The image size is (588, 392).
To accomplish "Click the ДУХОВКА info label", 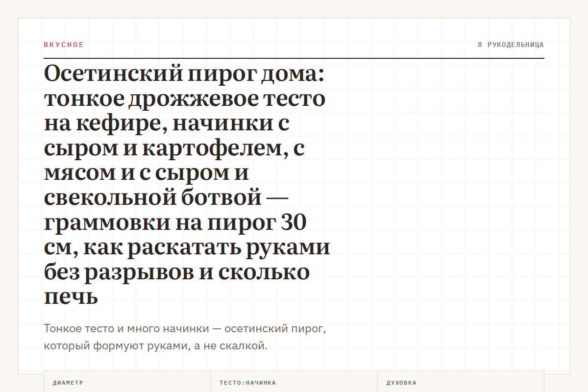I will coord(401,383).
